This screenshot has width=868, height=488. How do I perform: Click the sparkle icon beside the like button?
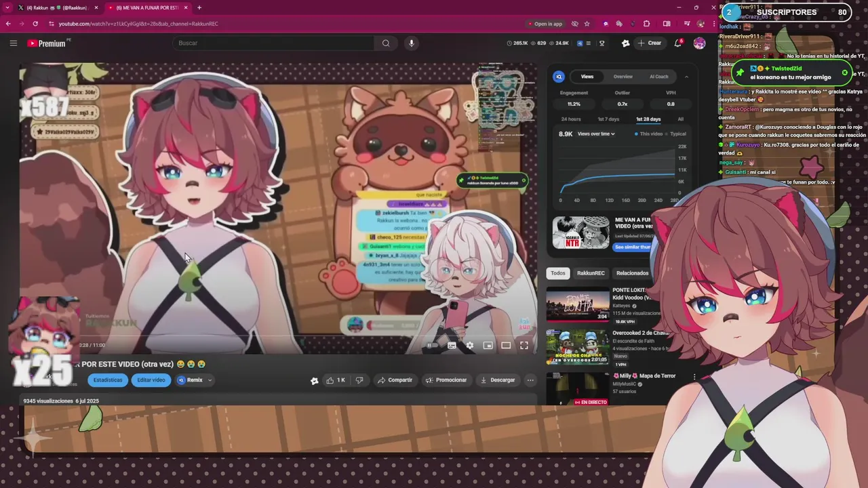coord(314,381)
